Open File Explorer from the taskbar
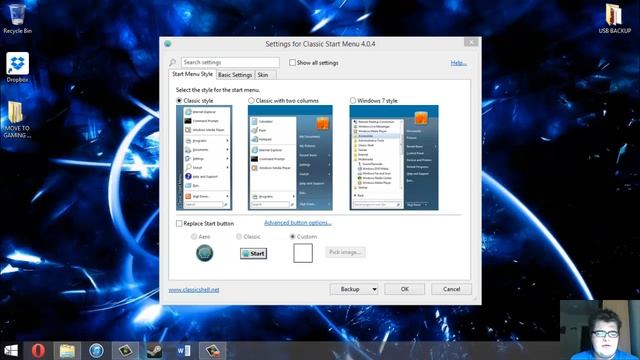This screenshot has height=360, width=640. click(67, 351)
